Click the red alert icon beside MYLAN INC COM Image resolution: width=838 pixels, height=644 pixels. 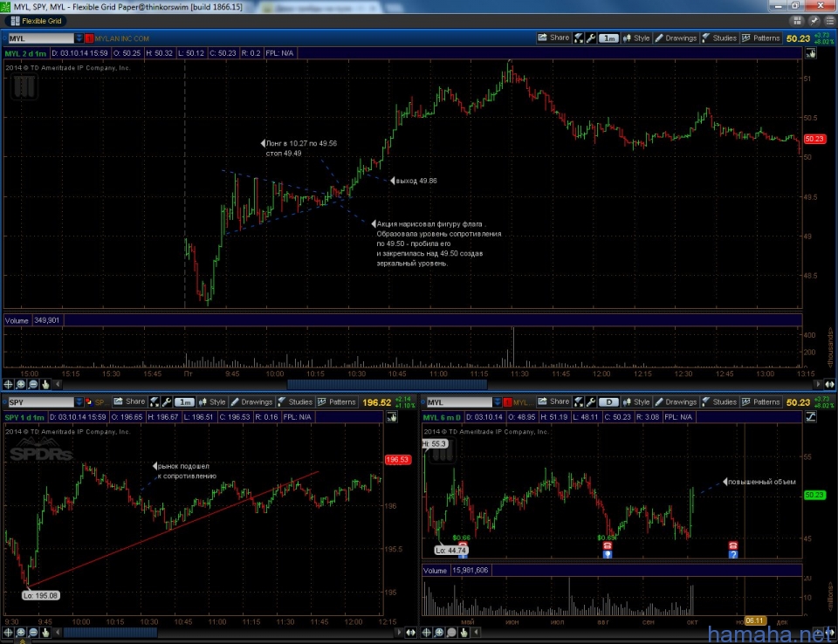pyautogui.click(x=89, y=38)
